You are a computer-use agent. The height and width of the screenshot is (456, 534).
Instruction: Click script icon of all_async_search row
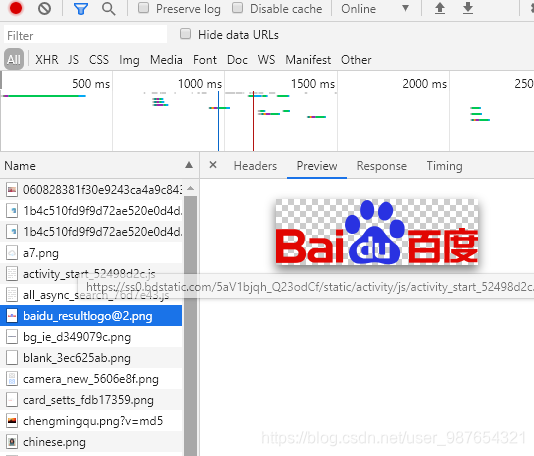(x=12, y=295)
